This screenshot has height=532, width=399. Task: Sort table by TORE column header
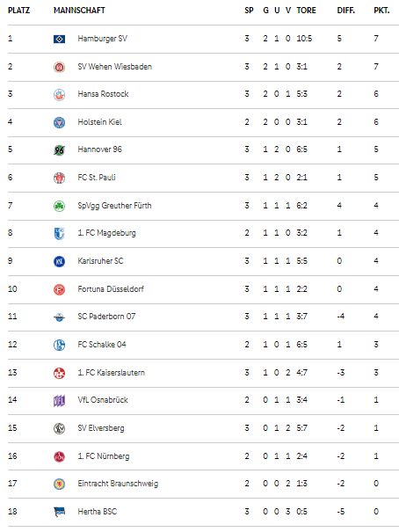tap(306, 11)
